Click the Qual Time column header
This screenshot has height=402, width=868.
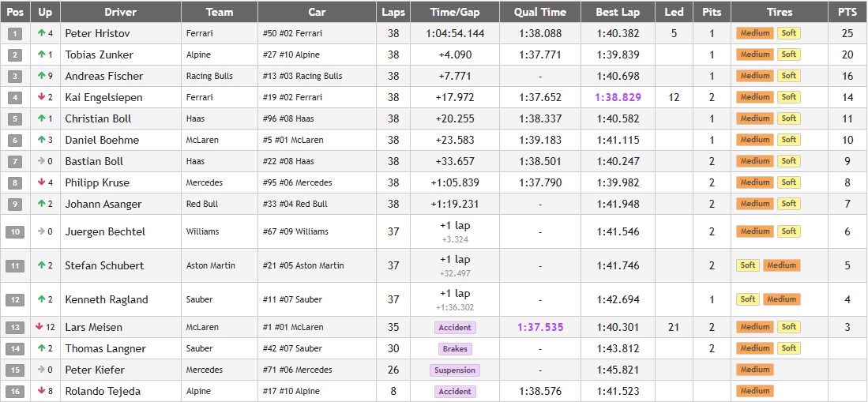(x=539, y=12)
